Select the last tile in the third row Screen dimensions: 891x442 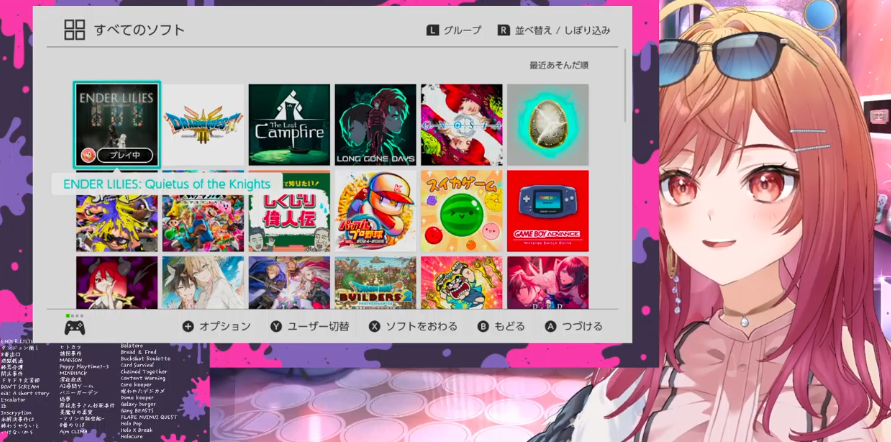click(x=548, y=282)
